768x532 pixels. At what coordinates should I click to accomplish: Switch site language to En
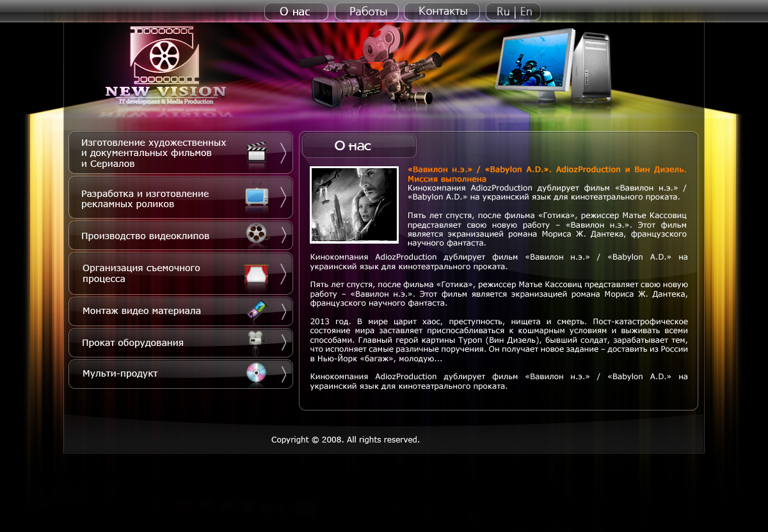click(526, 12)
